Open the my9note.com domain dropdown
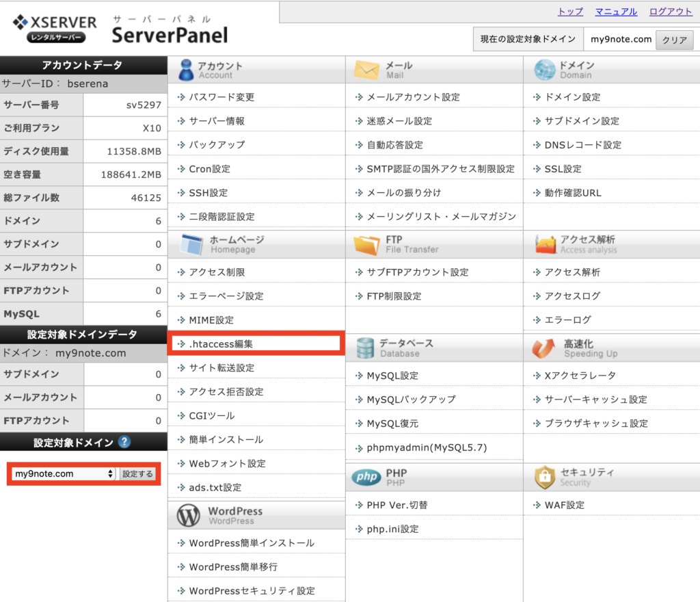Viewport: 700px width, 602px height. point(64,474)
